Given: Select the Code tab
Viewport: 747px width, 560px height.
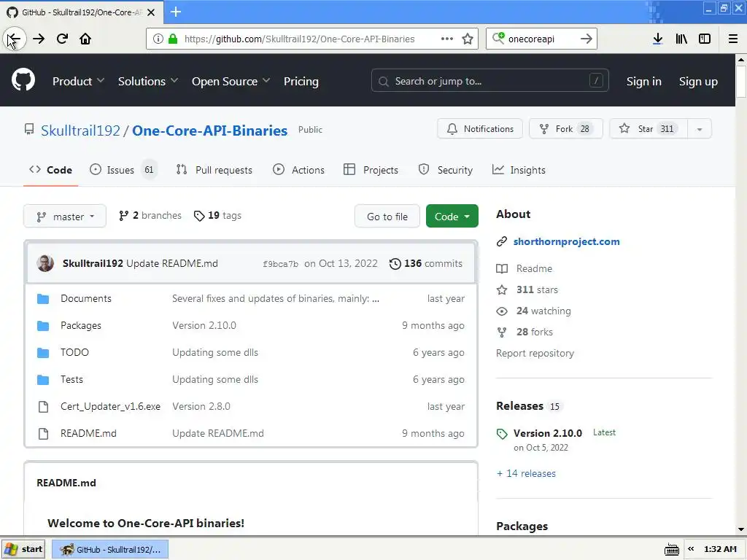Looking at the screenshot, I should tap(50, 170).
